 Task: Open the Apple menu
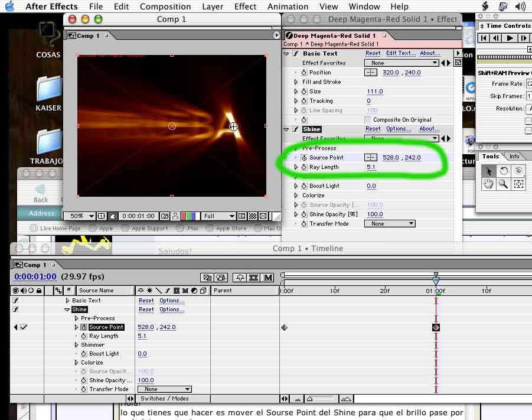click(10, 6)
